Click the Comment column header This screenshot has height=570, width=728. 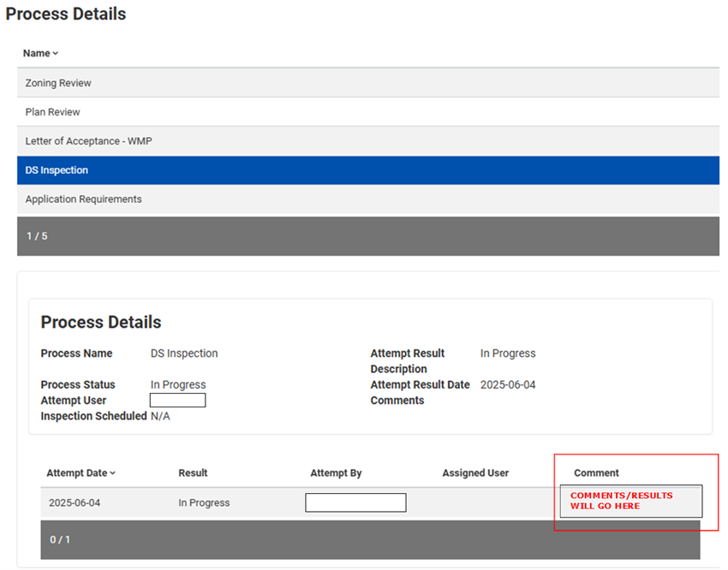tap(596, 473)
